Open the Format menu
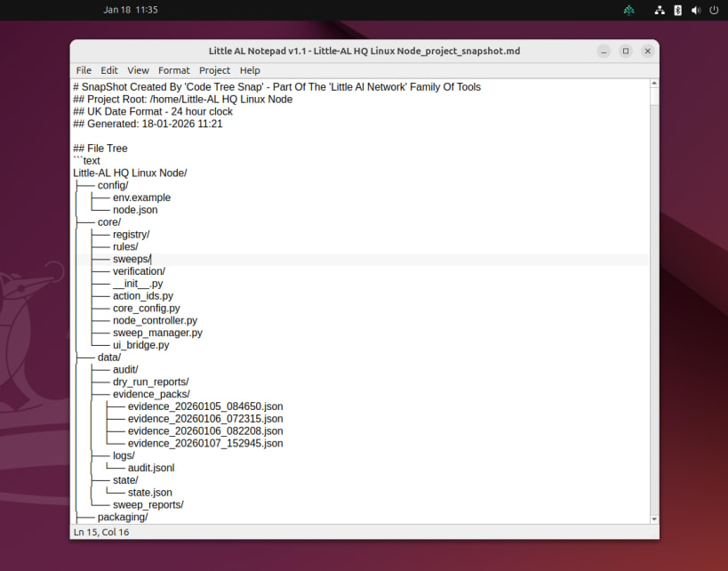 (173, 70)
